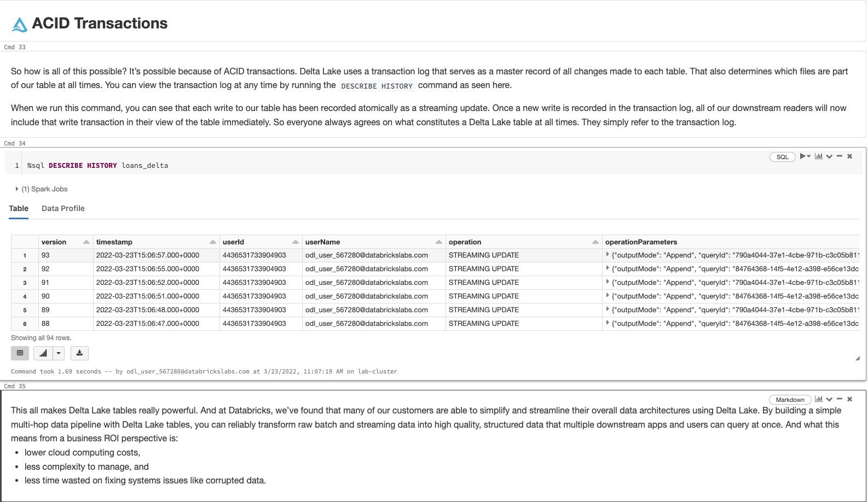The width and height of the screenshot is (868, 502).
Task: Minimize the Cmd 34 cell with the dash icon
Action: [x=840, y=156]
